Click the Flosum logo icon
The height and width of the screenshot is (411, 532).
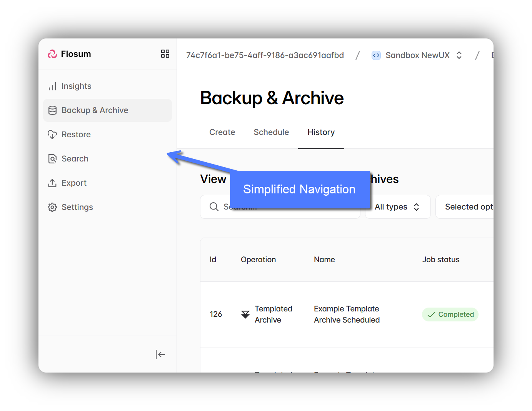pyautogui.click(x=52, y=54)
